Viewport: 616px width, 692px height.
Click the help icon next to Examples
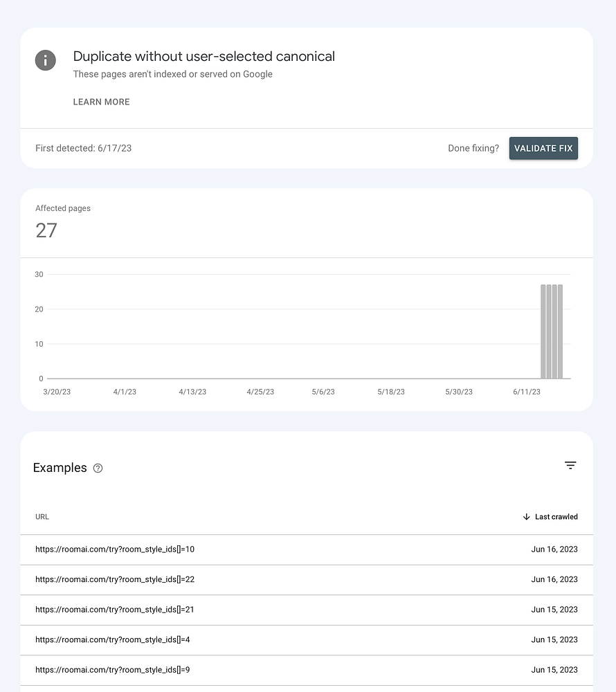point(98,468)
